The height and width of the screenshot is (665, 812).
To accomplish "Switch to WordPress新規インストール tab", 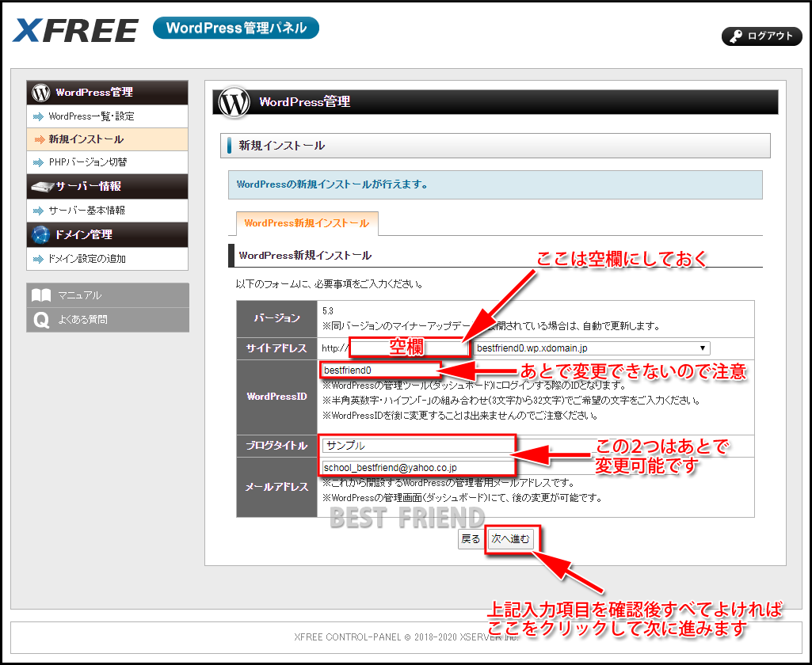I will click(x=307, y=223).
